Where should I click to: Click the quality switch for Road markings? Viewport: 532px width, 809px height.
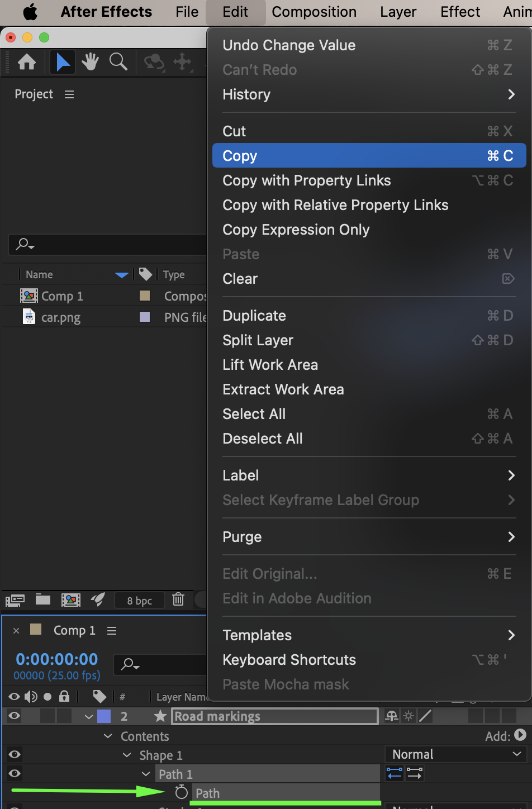[x=425, y=716]
